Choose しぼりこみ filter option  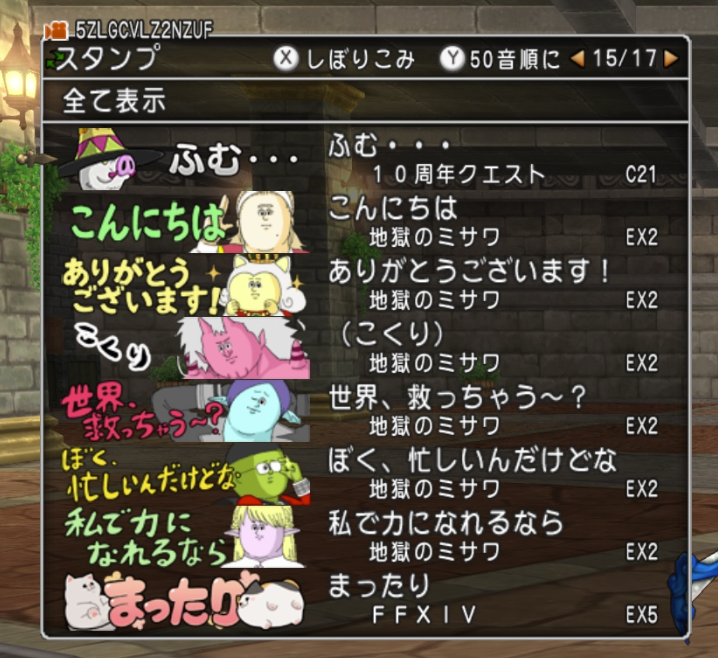click(360, 60)
